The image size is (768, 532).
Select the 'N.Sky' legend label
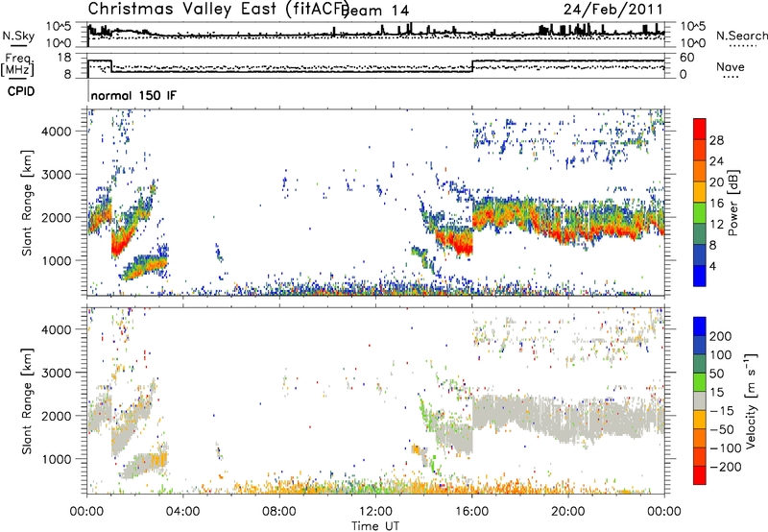[x=18, y=36]
